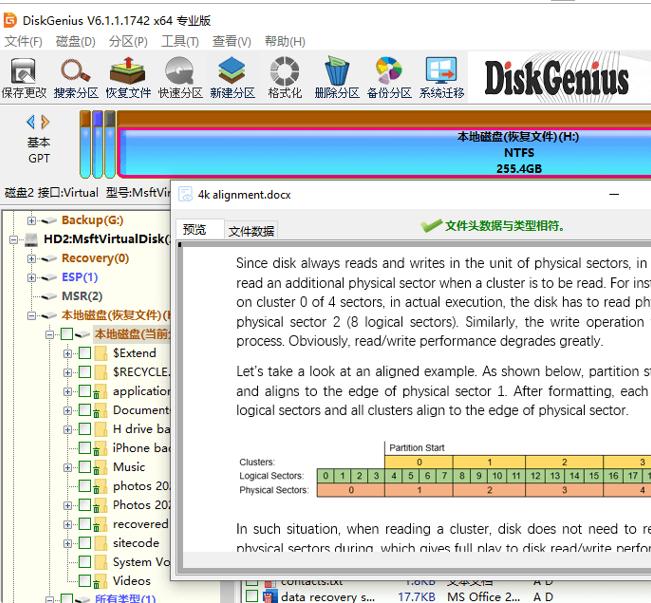651x603 pixels.
Task: Expand the Backup(G:) tree node
Action: coord(31,220)
